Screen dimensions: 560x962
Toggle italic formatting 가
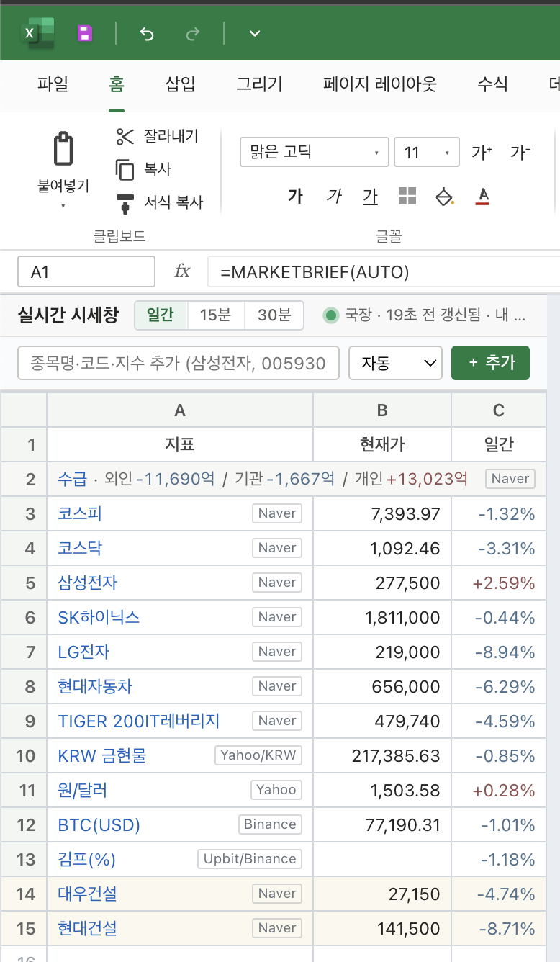tap(333, 196)
